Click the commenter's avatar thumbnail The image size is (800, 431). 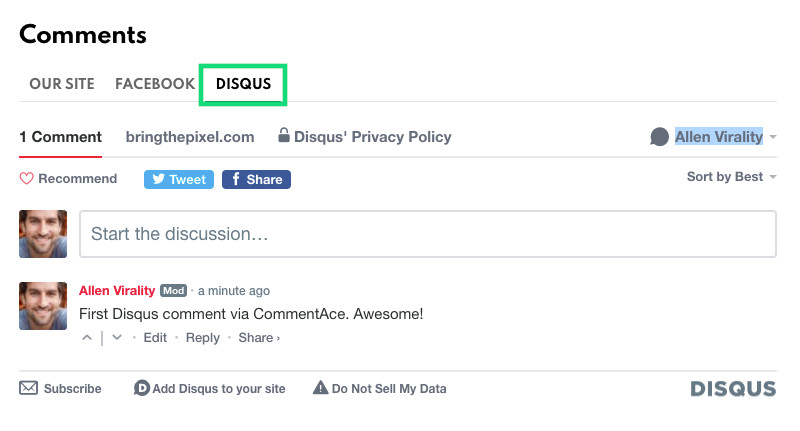coord(43,306)
